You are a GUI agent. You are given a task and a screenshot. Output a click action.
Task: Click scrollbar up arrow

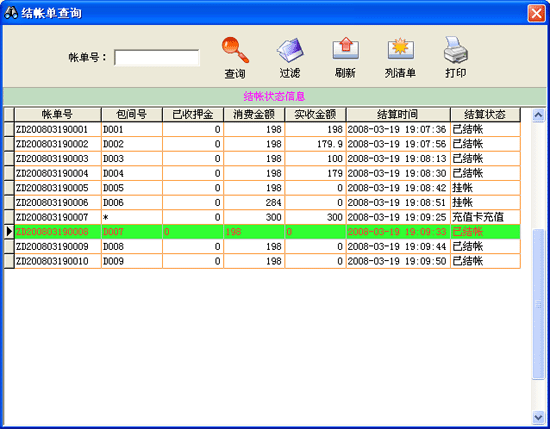538,115
